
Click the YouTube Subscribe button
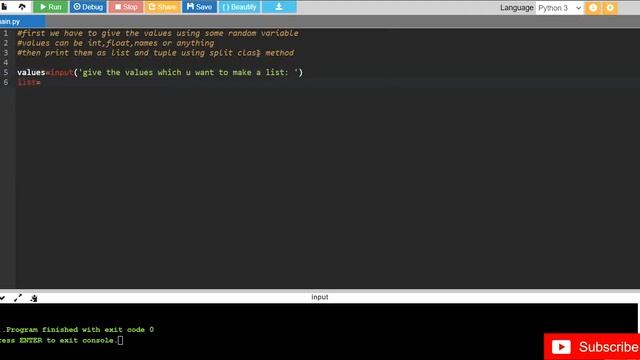592,347
